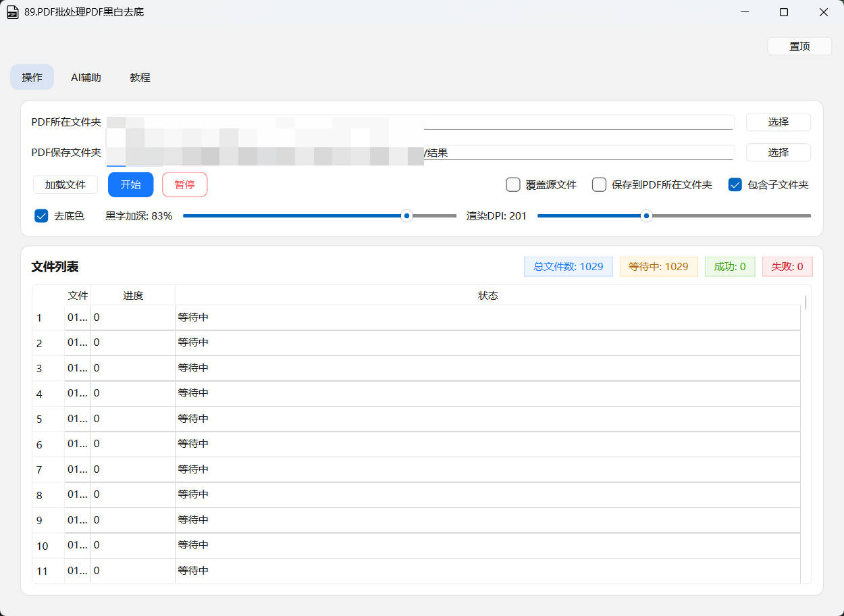
Task: Click the 成功: 0 status badge
Action: 730,266
